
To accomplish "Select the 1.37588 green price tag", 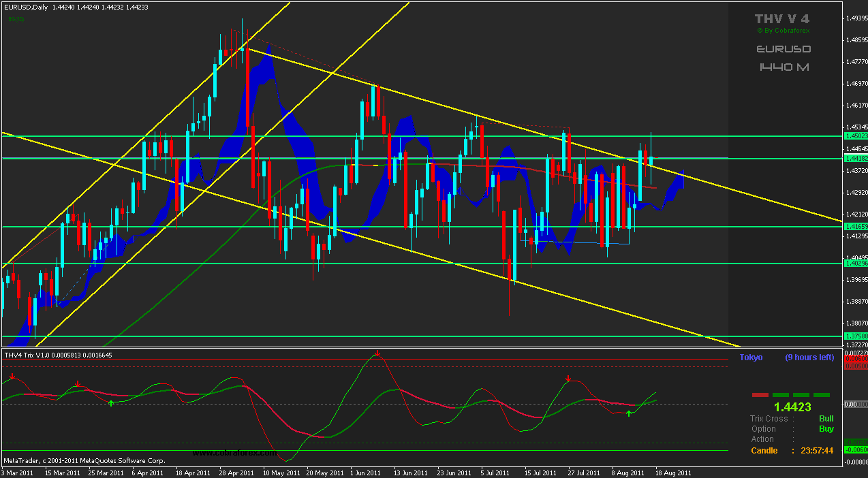I will [855, 336].
